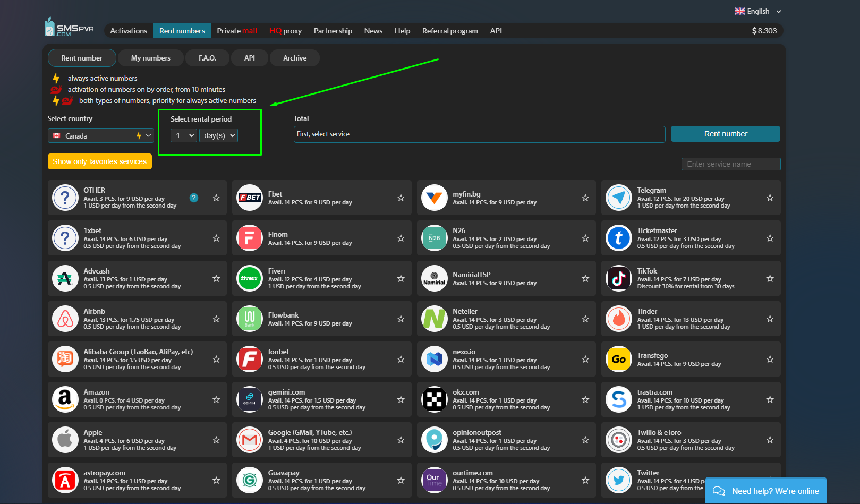Go to the Activations menu

(x=129, y=31)
